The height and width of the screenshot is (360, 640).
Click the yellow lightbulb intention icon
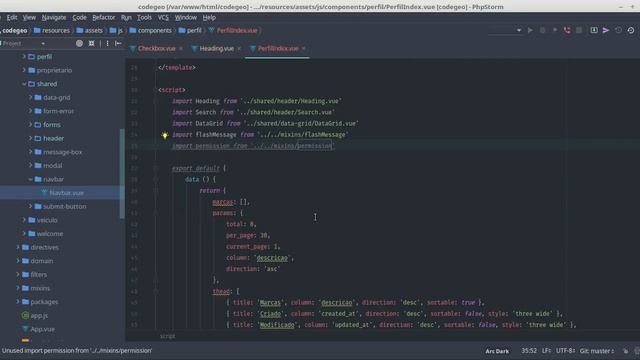pyautogui.click(x=165, y=135)
